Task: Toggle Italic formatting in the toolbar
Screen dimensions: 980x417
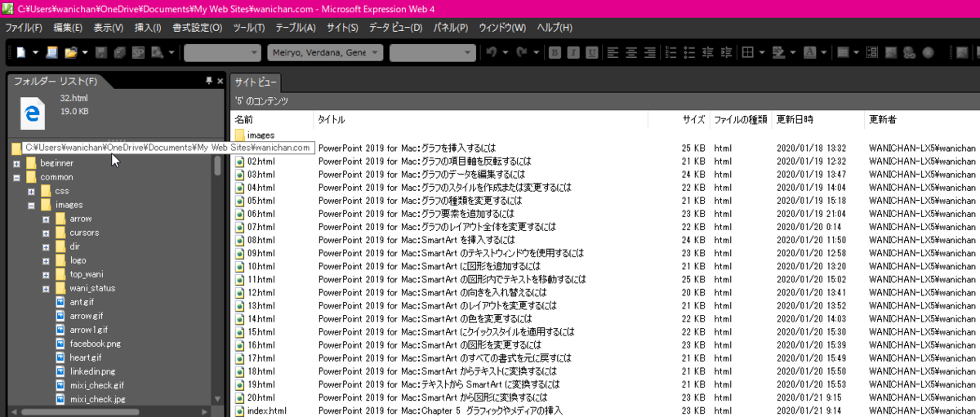Action: (x=573, y=52)
